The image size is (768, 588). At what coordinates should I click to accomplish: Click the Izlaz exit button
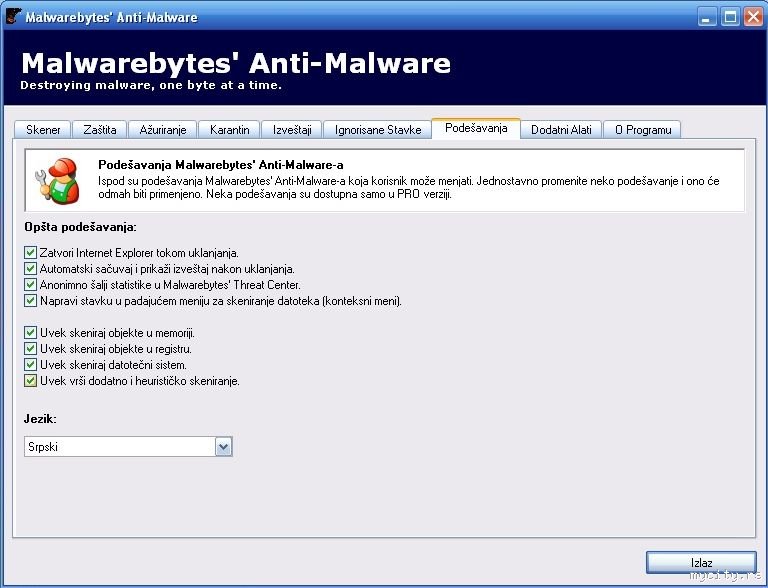pyautogui.click(x=701, y=563)
